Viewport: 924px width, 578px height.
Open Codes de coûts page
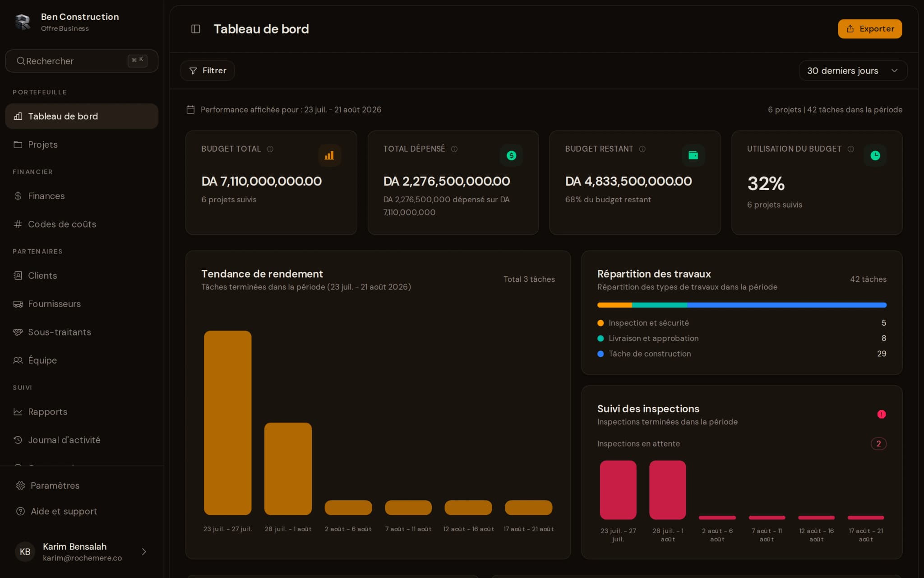82,224
